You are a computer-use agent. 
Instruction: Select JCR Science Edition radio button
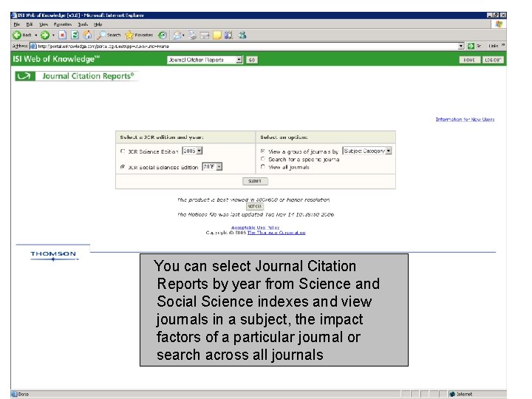point(123,151)
